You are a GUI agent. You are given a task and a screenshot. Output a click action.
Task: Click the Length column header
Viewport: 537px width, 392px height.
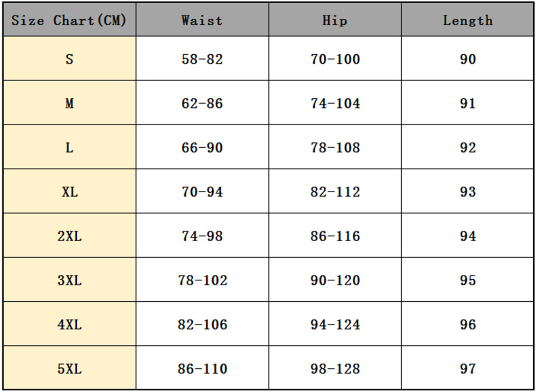(x=468, y=20)
